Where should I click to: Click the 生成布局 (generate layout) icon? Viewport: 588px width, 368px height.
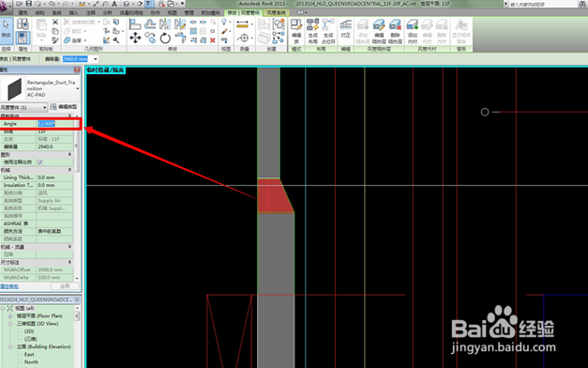coord(312,31)
